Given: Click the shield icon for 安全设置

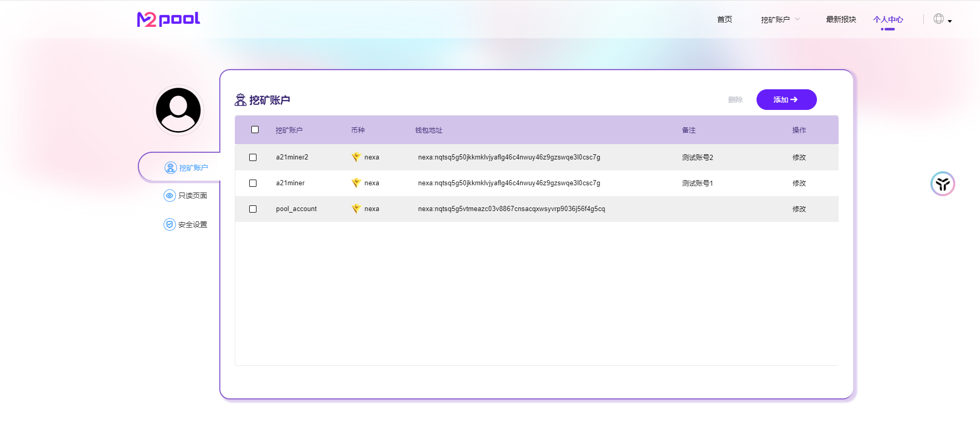Looking at the screenshot, I should (169, 224).
